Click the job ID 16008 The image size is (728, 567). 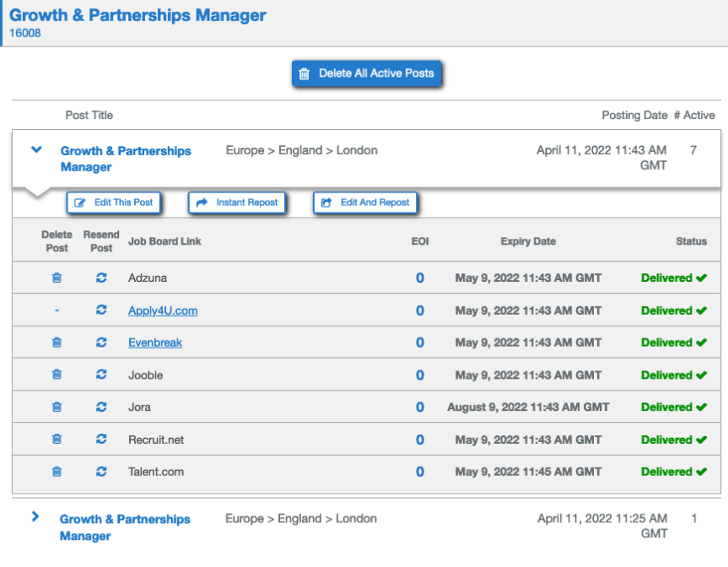[25, 33]
